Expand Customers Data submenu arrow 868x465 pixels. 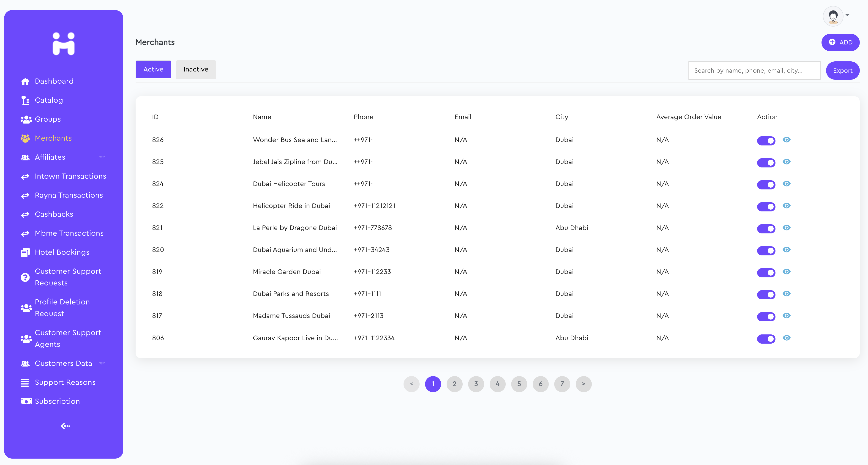tap(102, 364)
